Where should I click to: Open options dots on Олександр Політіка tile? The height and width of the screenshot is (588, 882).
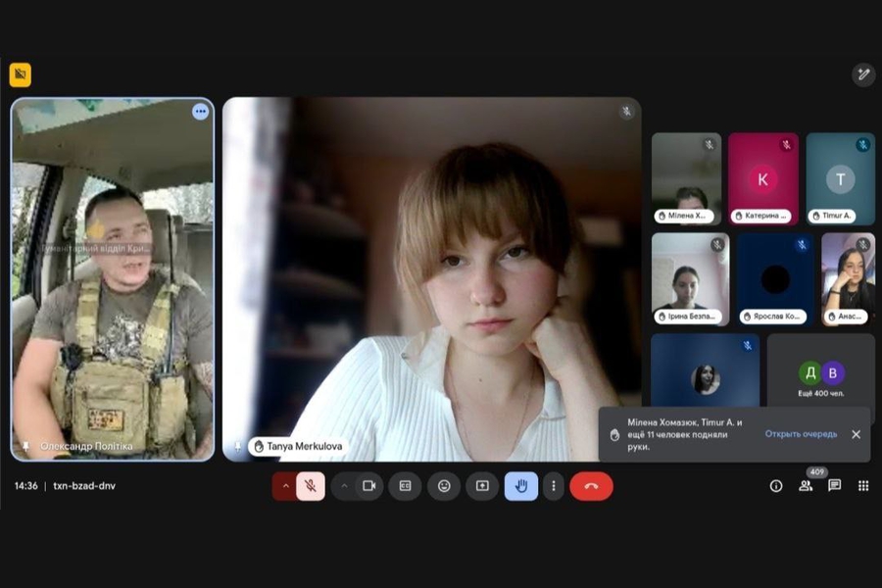pos(201,112)
